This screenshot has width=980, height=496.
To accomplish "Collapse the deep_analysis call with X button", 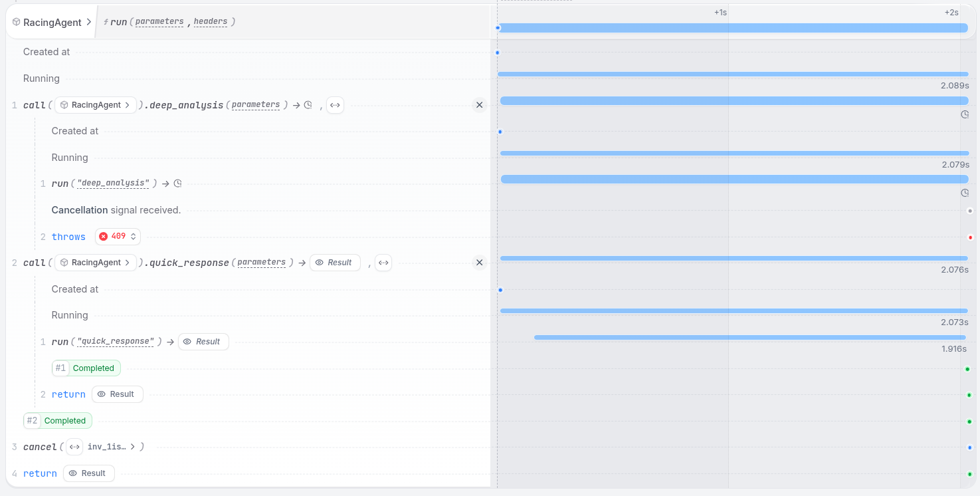I will pyautogui.click(x=479, y=105).
